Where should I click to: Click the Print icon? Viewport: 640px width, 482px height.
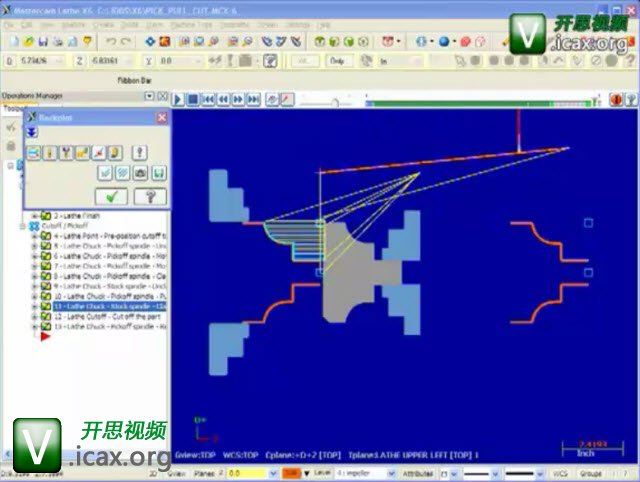tap(58, 41)
